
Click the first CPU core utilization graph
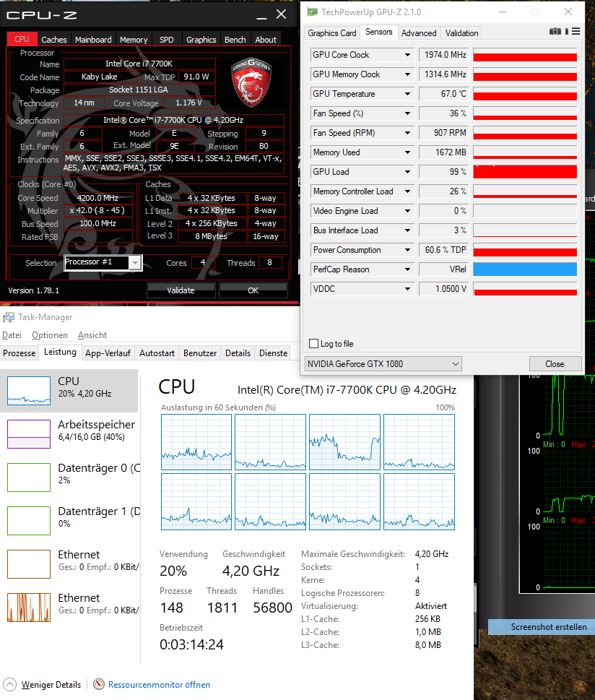196,442
